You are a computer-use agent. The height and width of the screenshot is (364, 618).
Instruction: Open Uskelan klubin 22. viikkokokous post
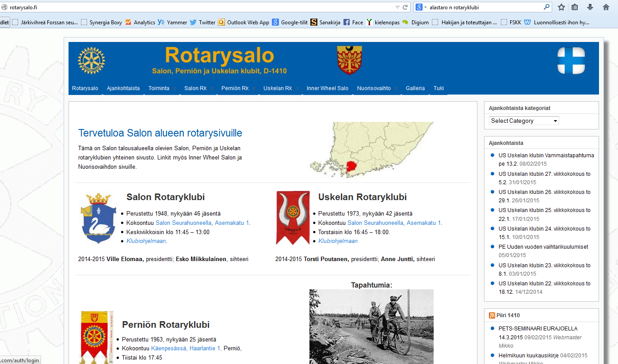pyautogui.click(x=545, y=288)
